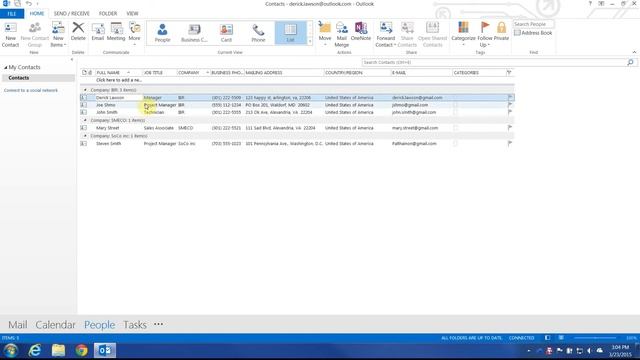Image resolution: width=640 pixels, height=360 pixels.
Task: Send contact to OneNote
Action: [x=361, y=32]
